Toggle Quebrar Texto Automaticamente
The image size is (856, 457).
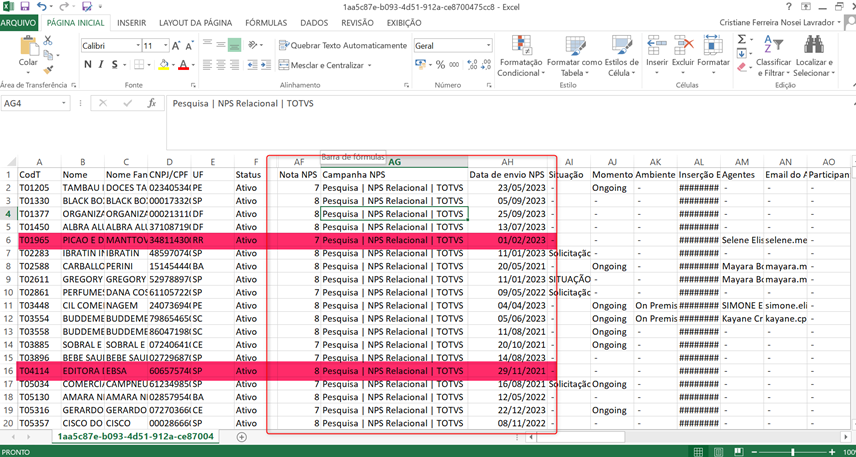pos(343,45)
